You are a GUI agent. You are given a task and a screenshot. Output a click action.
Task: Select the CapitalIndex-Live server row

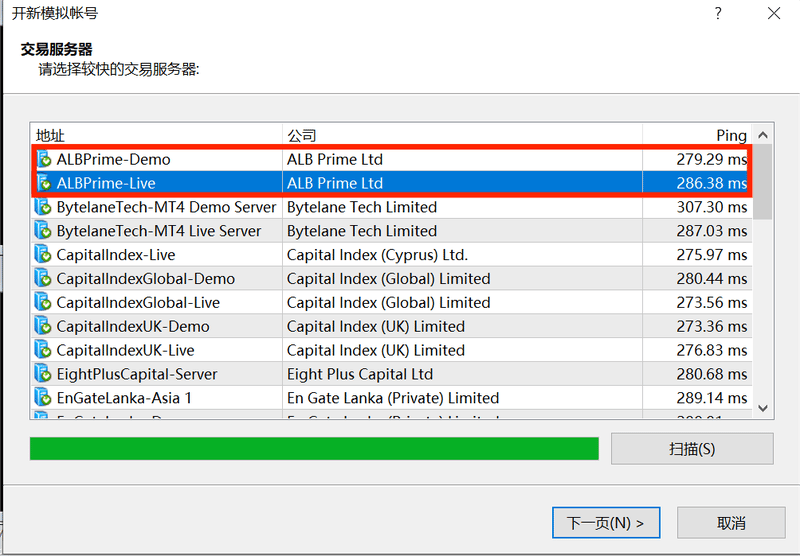[391, 255]
